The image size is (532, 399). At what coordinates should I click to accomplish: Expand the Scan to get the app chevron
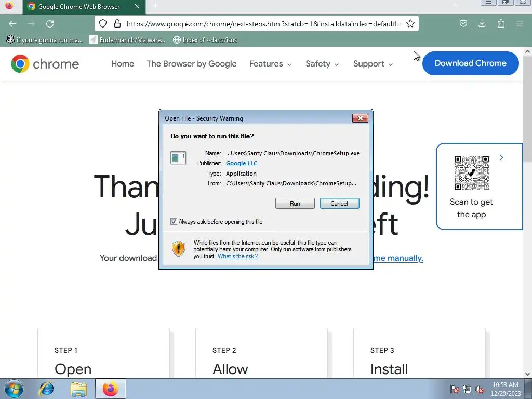tap(501, 157)
